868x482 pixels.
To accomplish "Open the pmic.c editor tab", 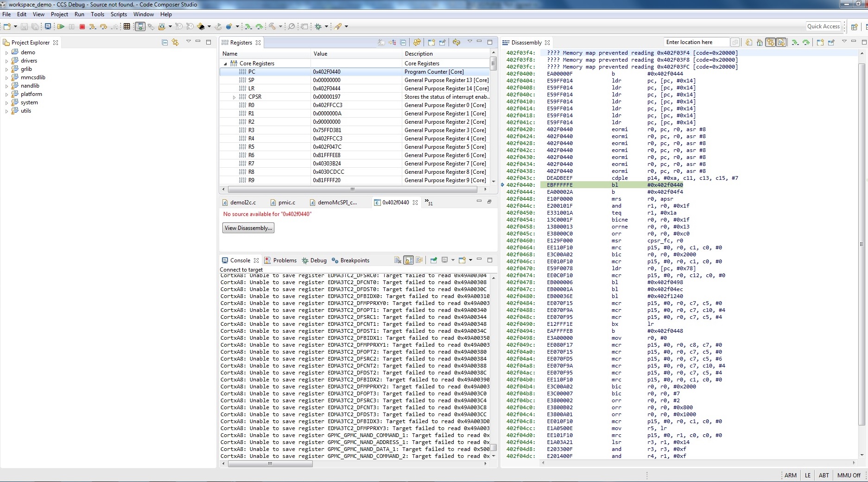I will 283,203.
